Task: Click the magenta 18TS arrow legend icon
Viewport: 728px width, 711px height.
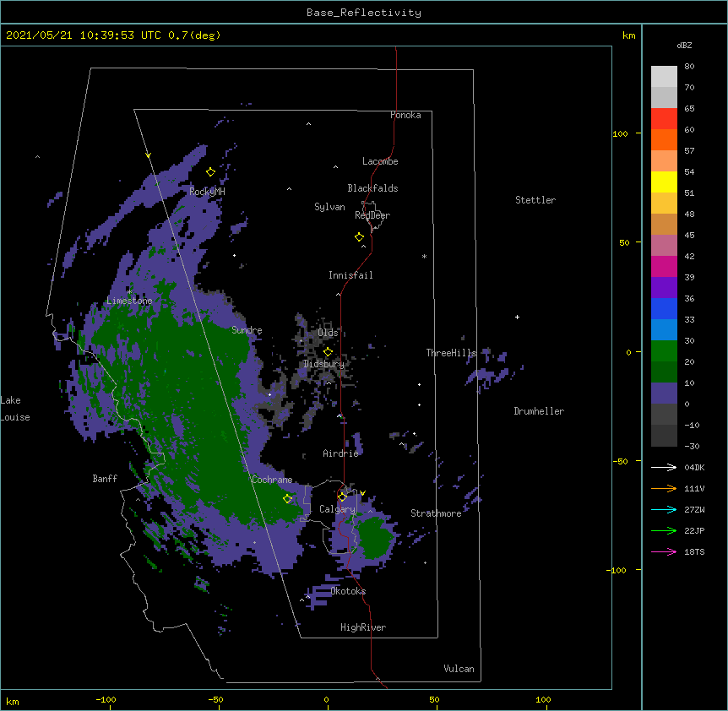Action: 664,551
